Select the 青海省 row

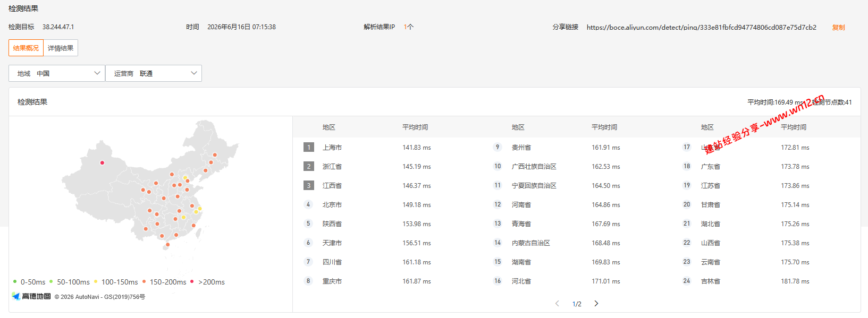click(x=576, y=224)
